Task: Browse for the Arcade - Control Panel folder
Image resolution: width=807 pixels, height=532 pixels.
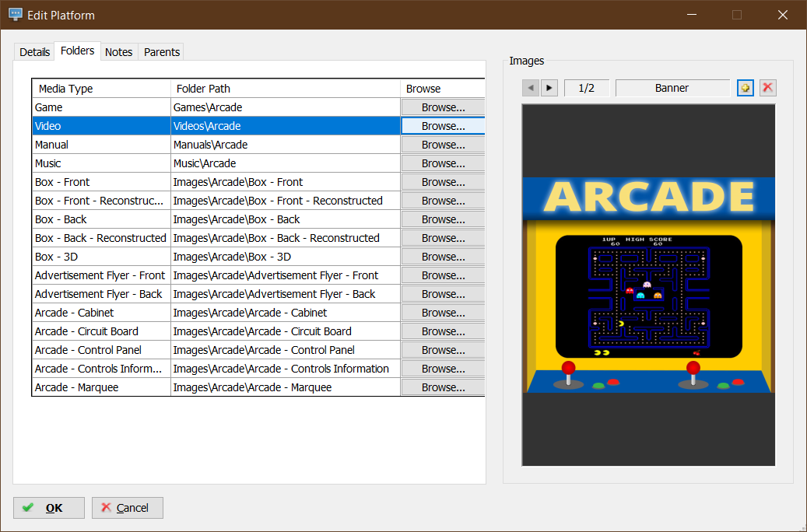Action: [443, 350]
